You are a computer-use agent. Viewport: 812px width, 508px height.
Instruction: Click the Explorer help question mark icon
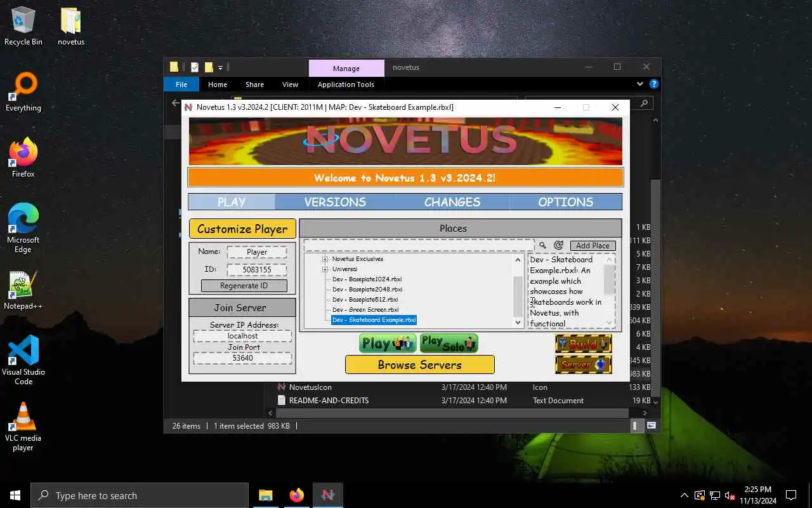tap(654, 84)
